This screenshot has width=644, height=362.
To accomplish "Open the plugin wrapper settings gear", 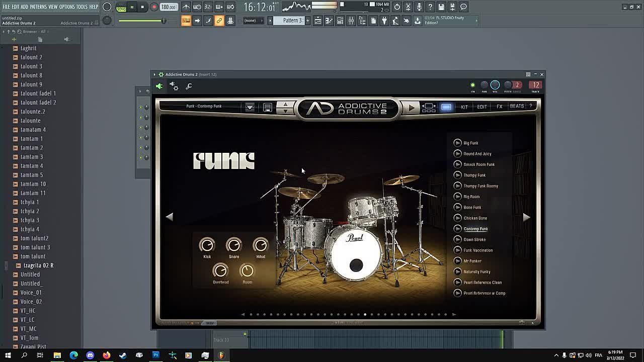I will tap(175, 86).
